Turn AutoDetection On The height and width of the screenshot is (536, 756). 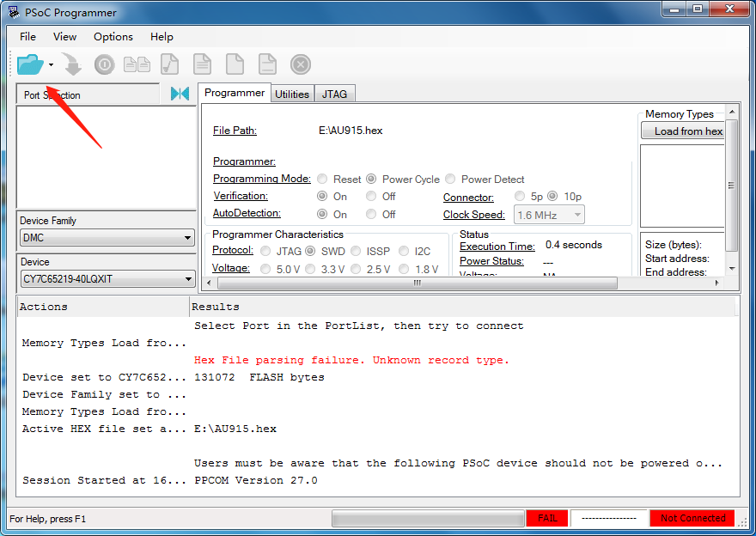(322, 214)
